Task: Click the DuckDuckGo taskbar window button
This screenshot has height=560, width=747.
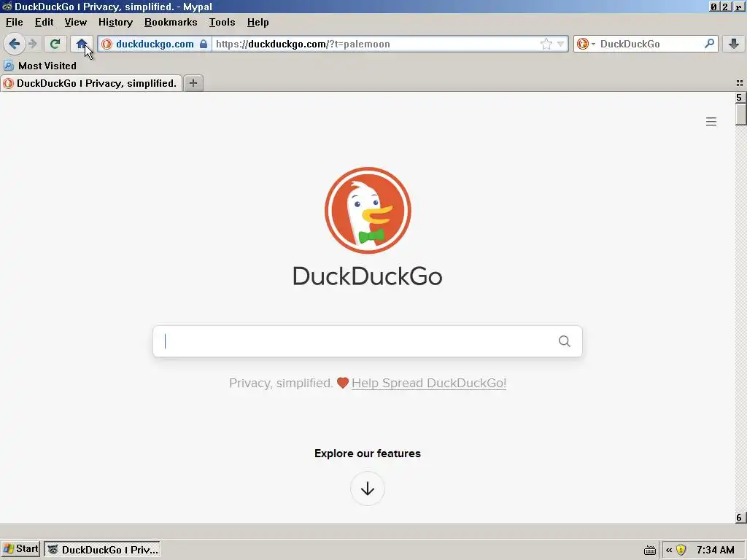Action: 102,550
